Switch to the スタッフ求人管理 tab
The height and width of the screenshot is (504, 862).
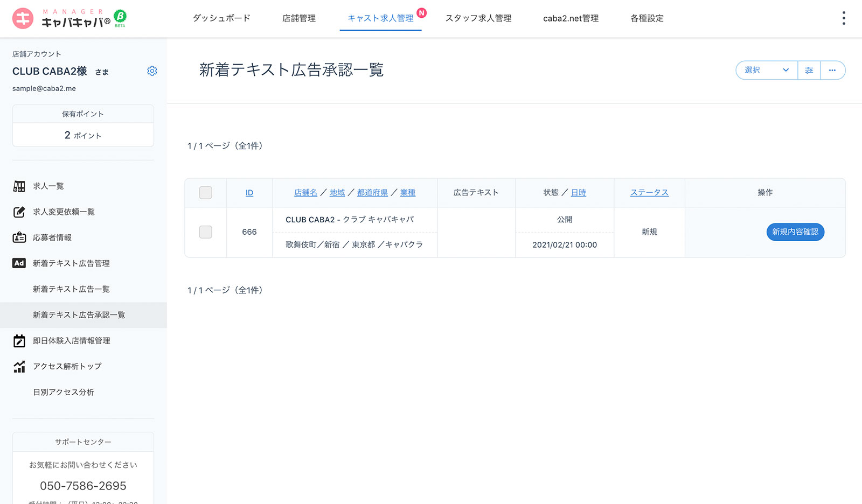pos(478,18)
